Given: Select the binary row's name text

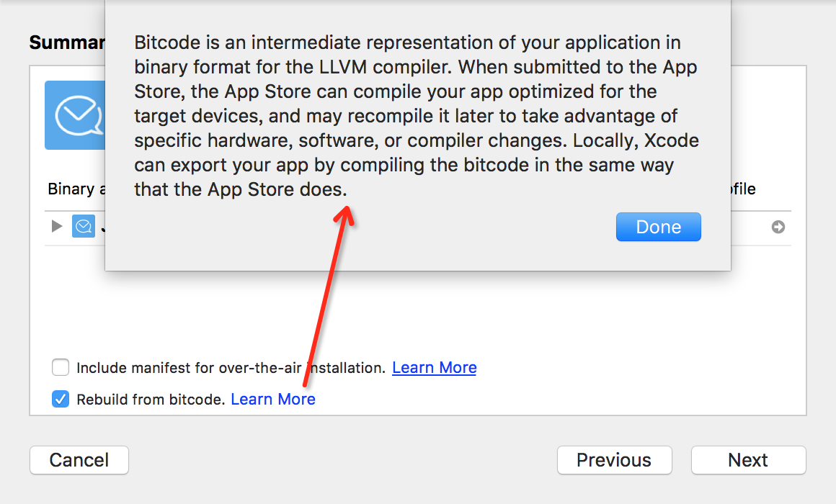Looking at the screenshot, I should pyautogui.click(x=103, y=227).
